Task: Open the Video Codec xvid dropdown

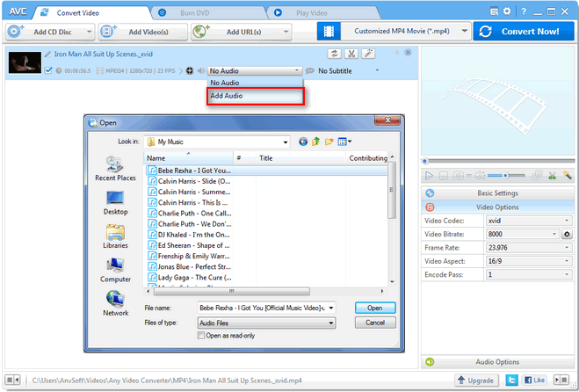Action: click(529, 221)
